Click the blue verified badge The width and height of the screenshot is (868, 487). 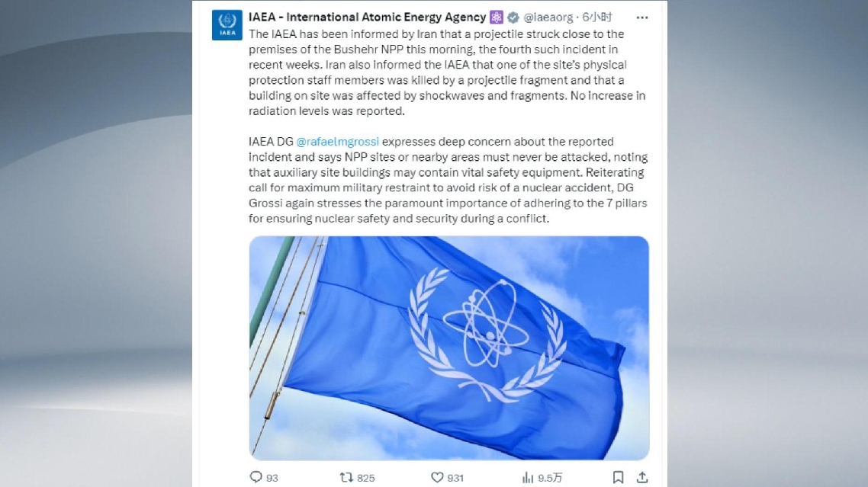[x=514, y=17]
